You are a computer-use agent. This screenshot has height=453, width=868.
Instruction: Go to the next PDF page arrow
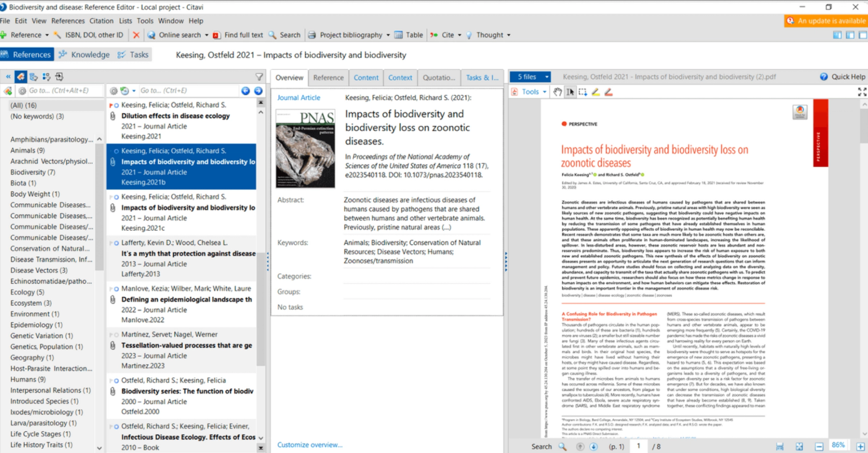[x=594, y=447]
